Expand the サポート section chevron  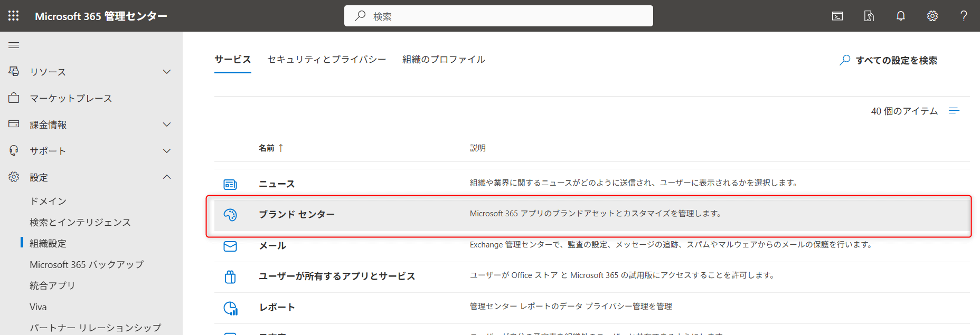[167, 151]
